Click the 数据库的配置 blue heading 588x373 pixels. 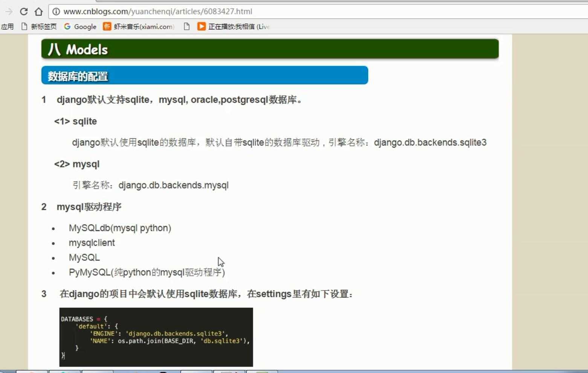click(x=205, y=75)
